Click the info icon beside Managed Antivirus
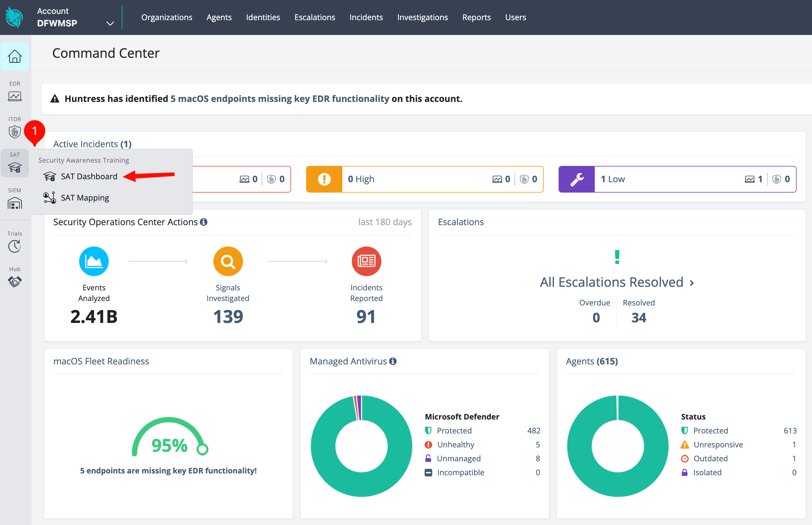 tap(393, 361)
